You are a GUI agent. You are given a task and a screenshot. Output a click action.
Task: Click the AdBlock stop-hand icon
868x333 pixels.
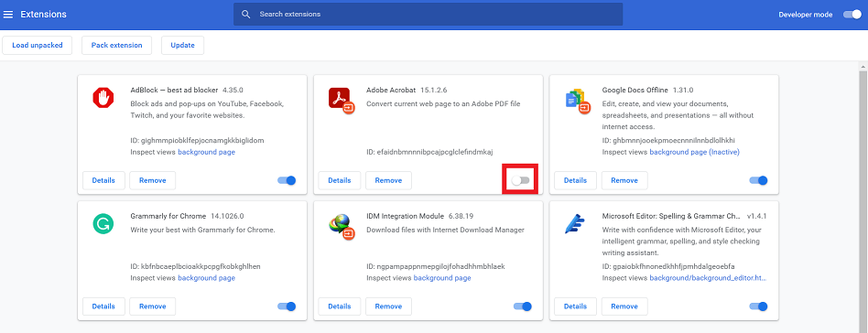click(103, 99)
